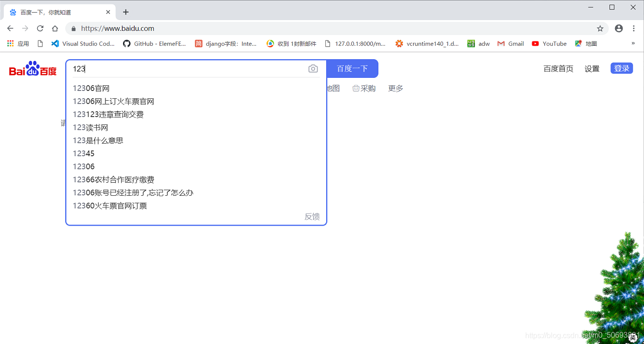The image size is (644, 344).
Task: Open the adw bookmark
Action: pos(479,43)
